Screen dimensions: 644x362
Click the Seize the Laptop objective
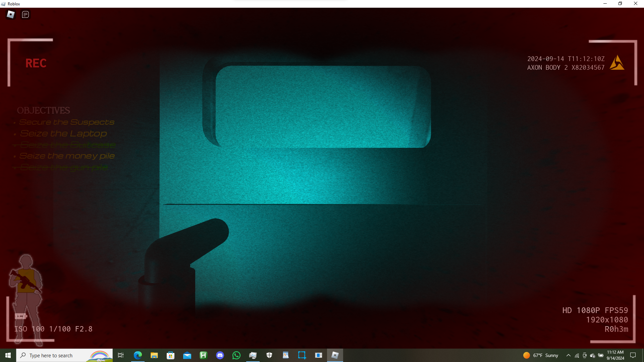click(63, 134)
